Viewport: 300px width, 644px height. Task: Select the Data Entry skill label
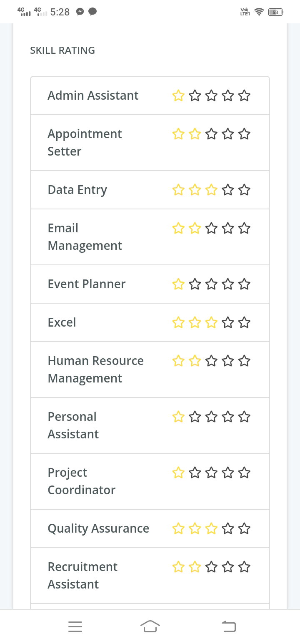pos(77,190)
